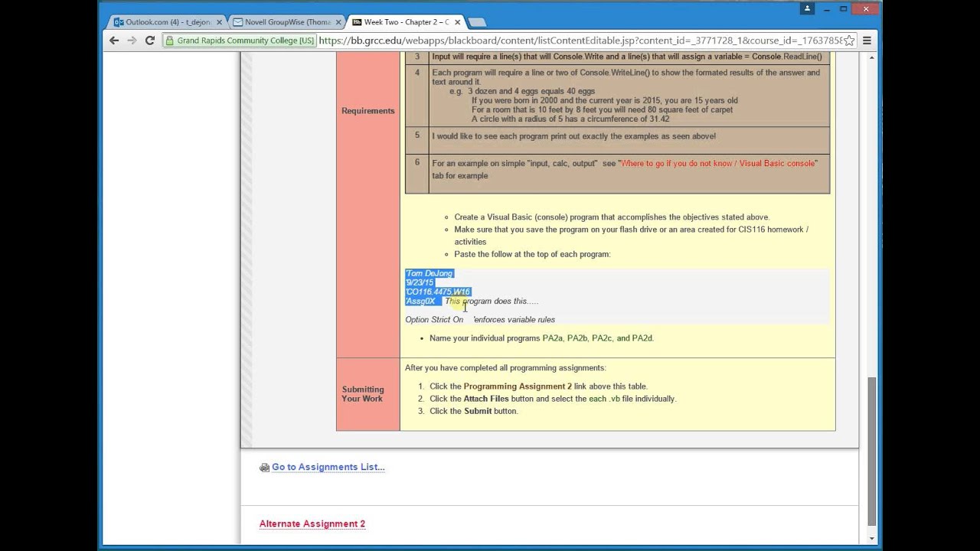The image size is (980, 551).
Task: Close the Novell GroupWise tab
Action: (338, 22)
